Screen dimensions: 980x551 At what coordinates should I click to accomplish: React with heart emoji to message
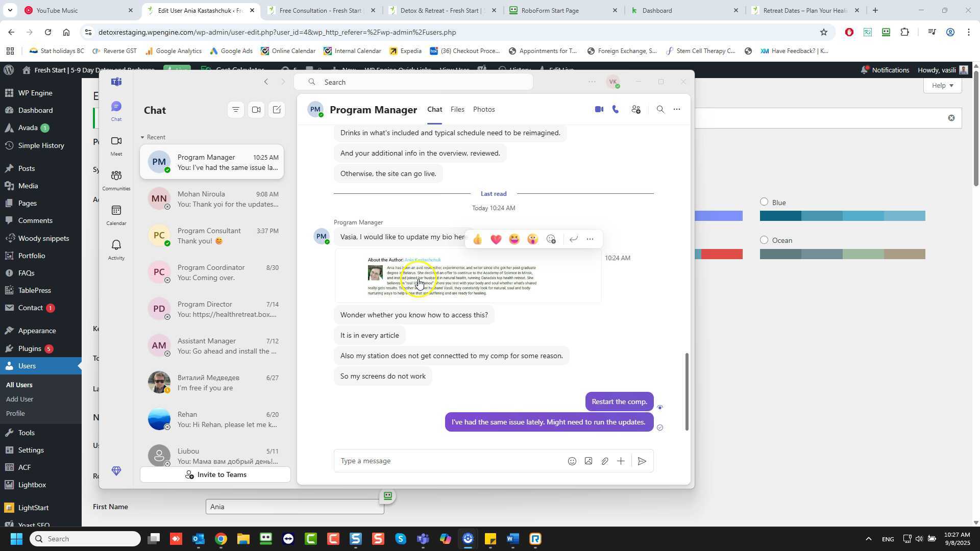[496, 239]
